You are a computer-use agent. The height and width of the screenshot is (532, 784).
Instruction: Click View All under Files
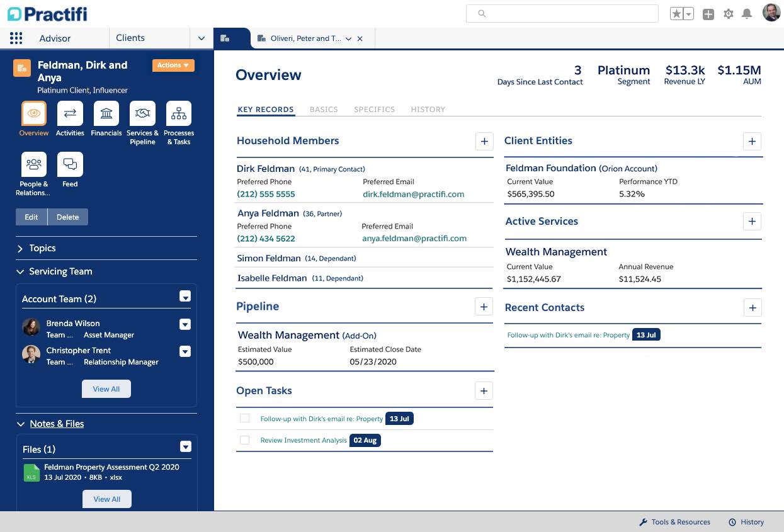click(x=107, y=499)
